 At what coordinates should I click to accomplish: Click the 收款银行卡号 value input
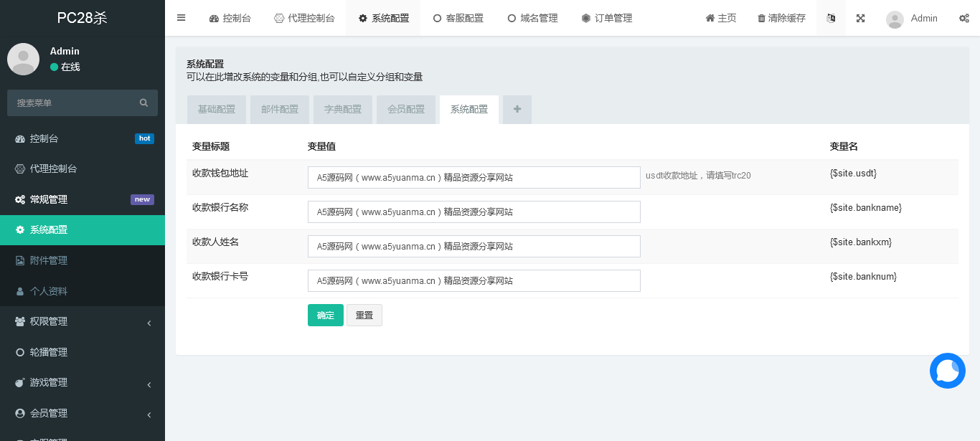474,281
